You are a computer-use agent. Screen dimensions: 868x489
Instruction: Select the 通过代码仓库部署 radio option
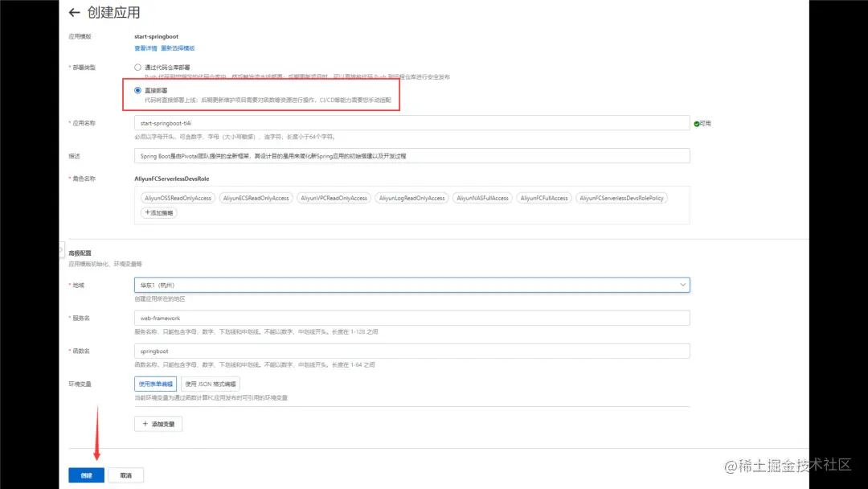coord(138,67)
